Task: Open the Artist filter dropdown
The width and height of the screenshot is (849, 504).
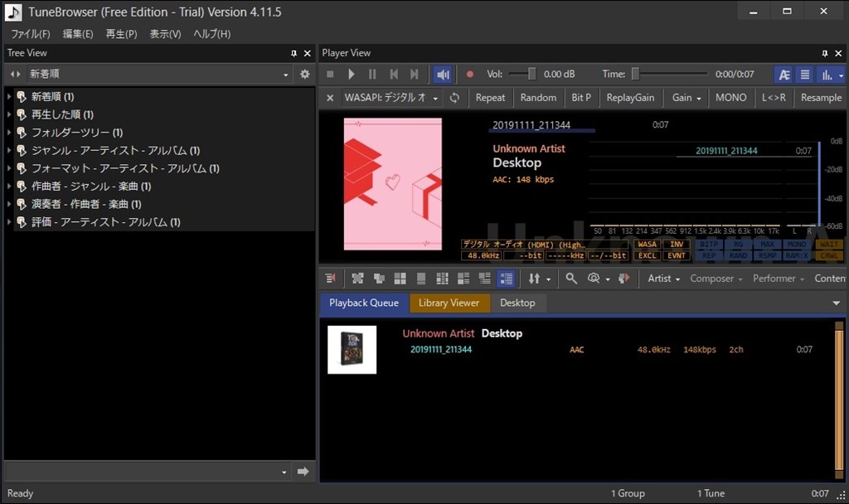Action: 664,279
